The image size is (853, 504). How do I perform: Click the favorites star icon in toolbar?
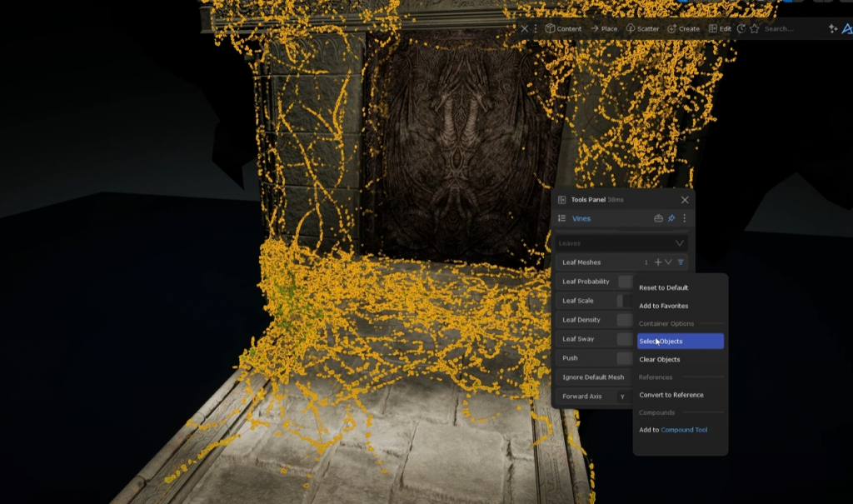(755, 28)
